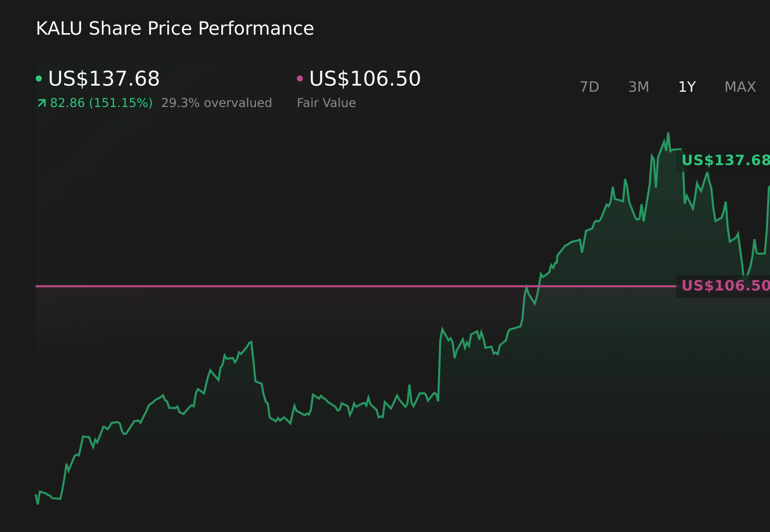
Task: Toggle the 82.86 (151.15%) change display
Action: point(100,102)
